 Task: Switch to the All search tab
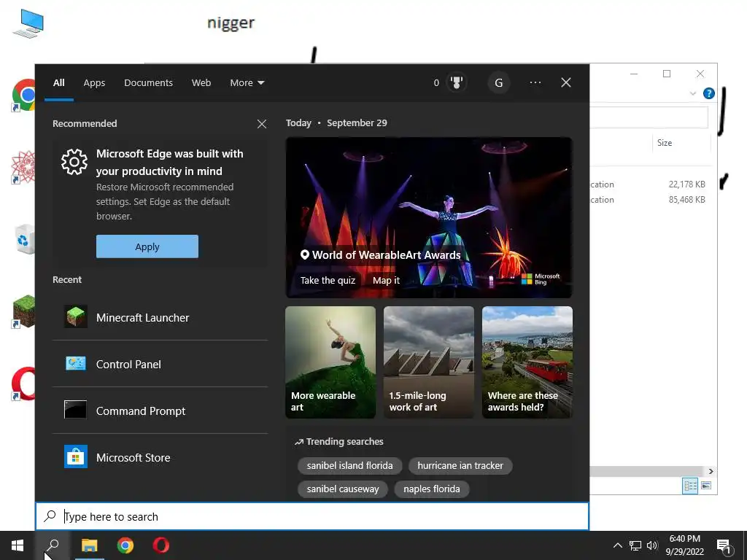pyautogui.click(x=58, y=83)
